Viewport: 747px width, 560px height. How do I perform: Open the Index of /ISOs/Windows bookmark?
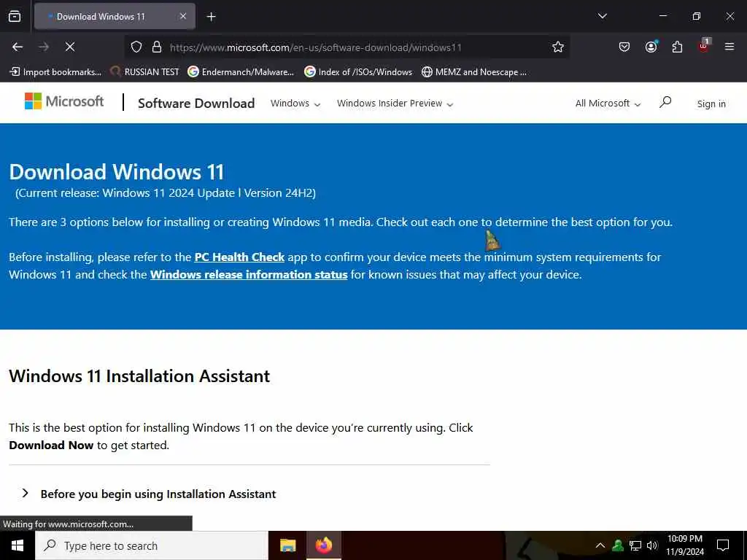point(358,72)
